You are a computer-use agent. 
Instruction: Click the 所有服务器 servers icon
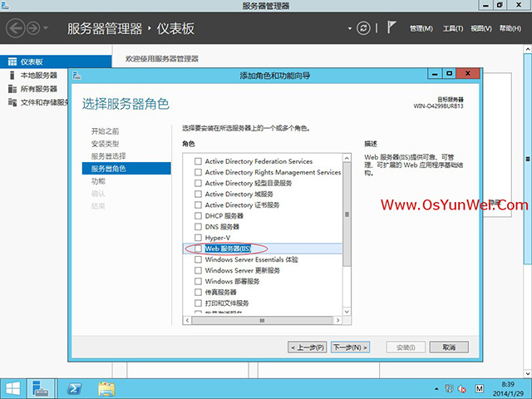pyautogui.click(x=12, y=89)
